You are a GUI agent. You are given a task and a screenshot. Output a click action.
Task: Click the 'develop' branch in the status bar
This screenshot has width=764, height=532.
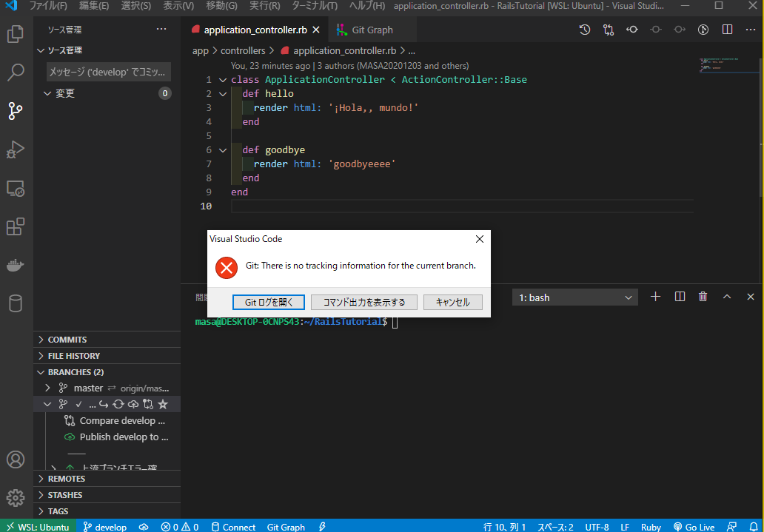coord(105,527)
